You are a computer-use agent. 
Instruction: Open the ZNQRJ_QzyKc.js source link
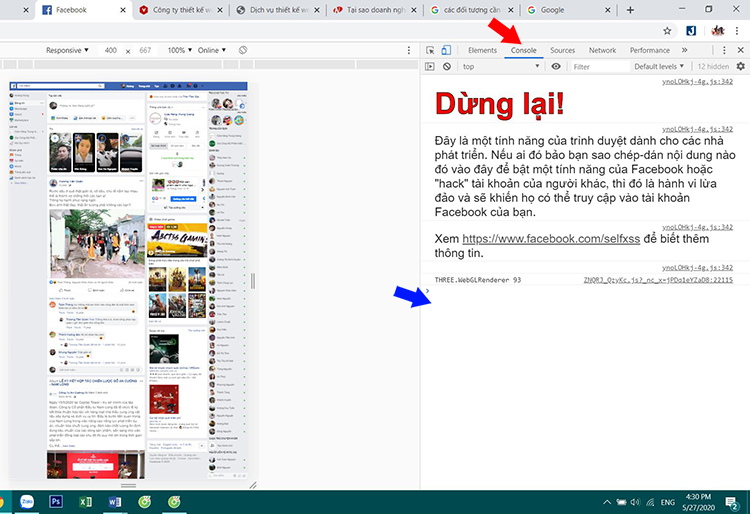tap(658, 280)
